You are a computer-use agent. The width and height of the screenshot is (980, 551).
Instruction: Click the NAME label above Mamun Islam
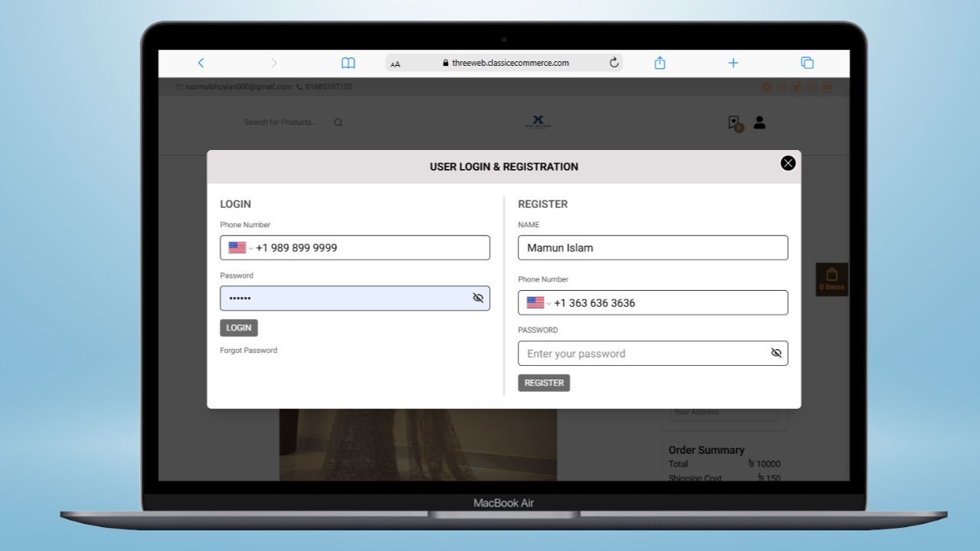(x=529, y=225)
